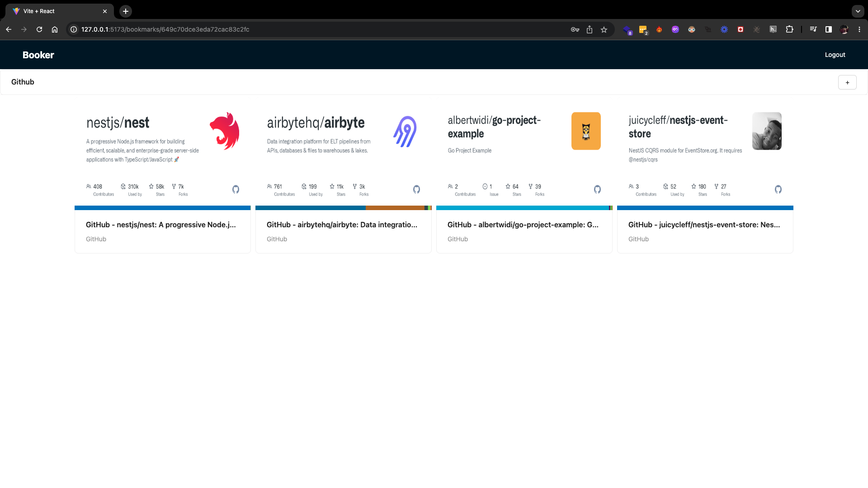Bookmark page with star icon
Viewport: 868px width, 488px height.
pos(604,29)
